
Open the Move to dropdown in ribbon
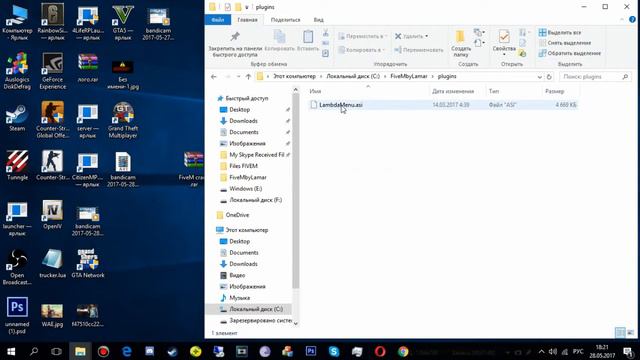(362, 36)
